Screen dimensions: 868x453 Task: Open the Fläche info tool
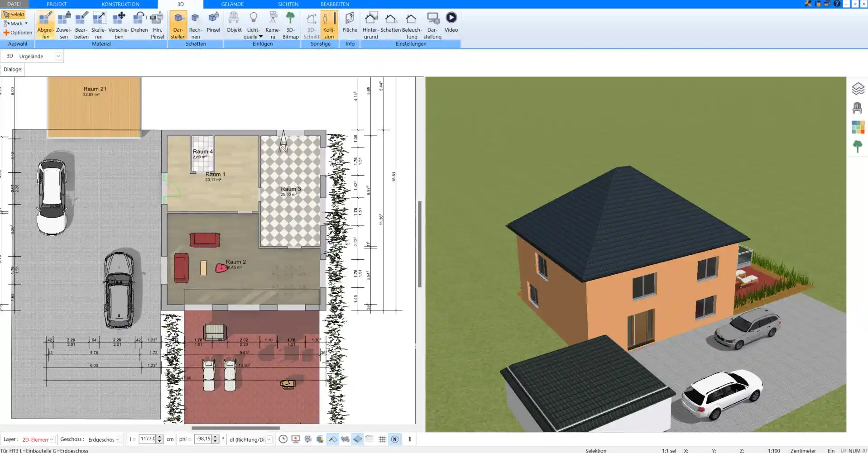click(350, 23)
